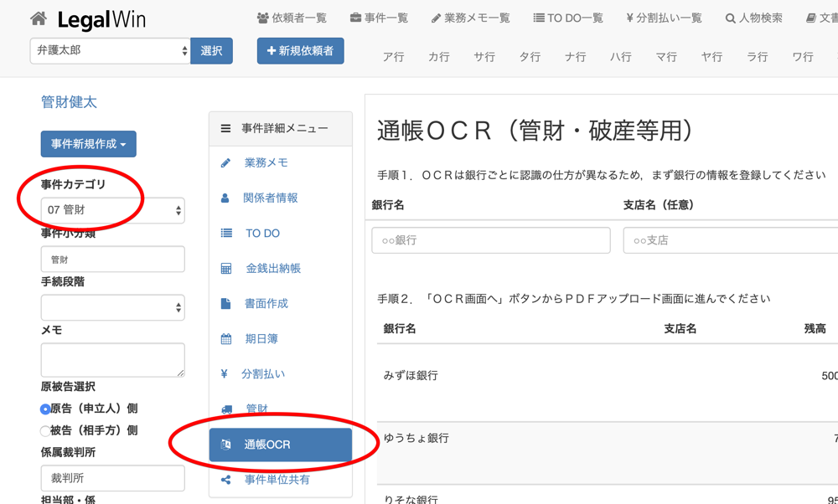Screen dimensions: 838x504
Task: Open the 弁護太郎 lawyer selector dropdown
Action: [110, 51]
